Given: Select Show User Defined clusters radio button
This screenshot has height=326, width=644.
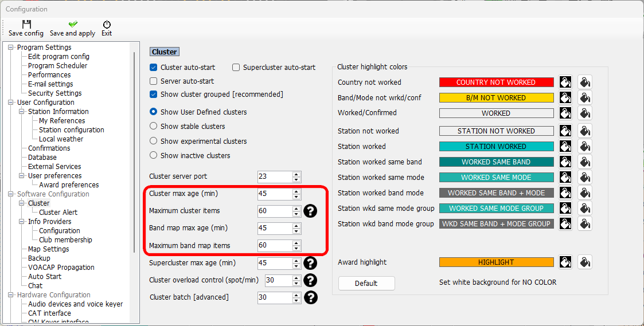Looking at the screenshot, I should [x=154, y=112].
